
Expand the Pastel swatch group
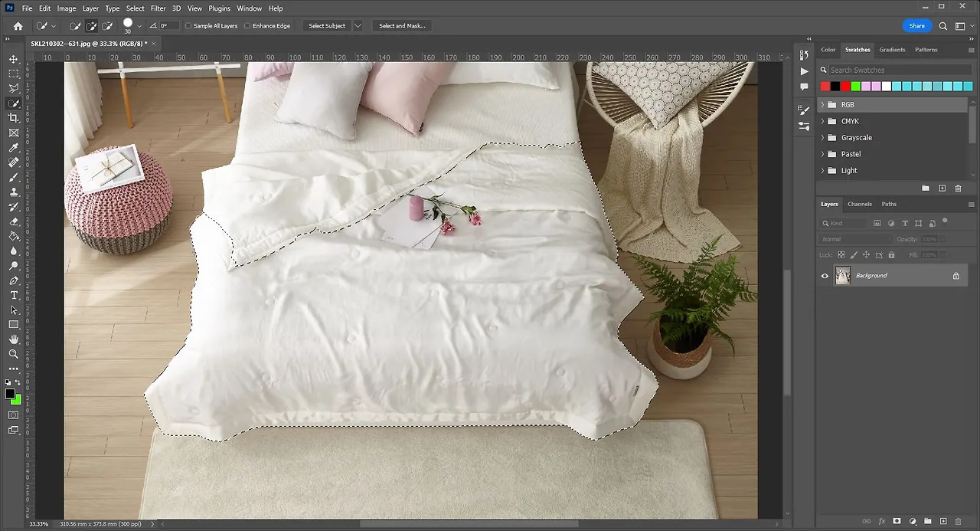point(823,154)
